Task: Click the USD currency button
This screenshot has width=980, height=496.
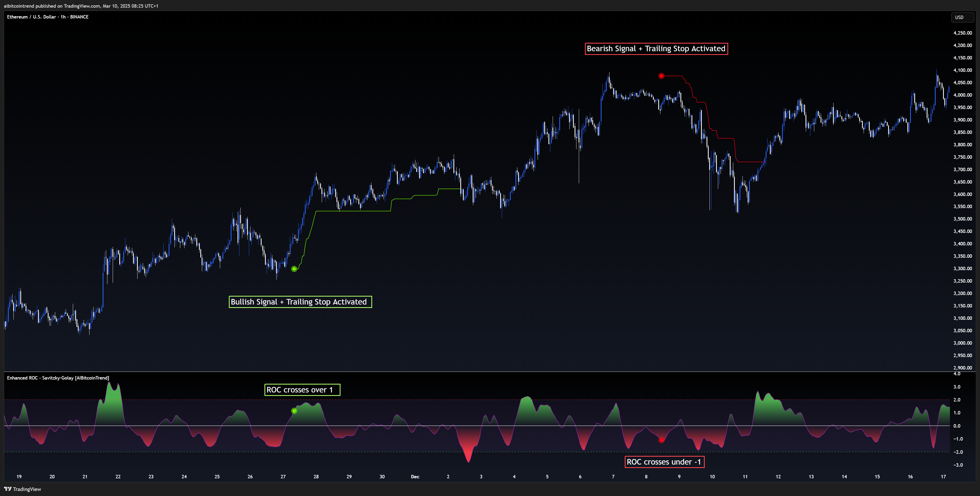Action: [962, 17]
